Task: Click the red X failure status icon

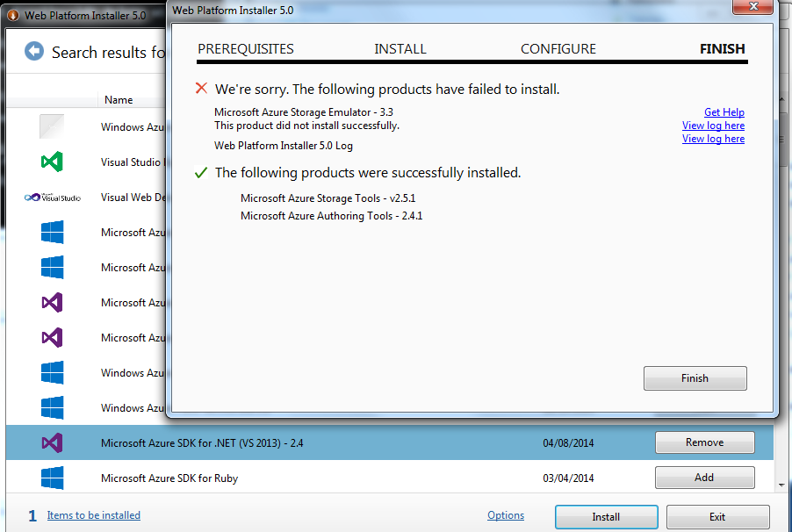Action: (201, 88)
